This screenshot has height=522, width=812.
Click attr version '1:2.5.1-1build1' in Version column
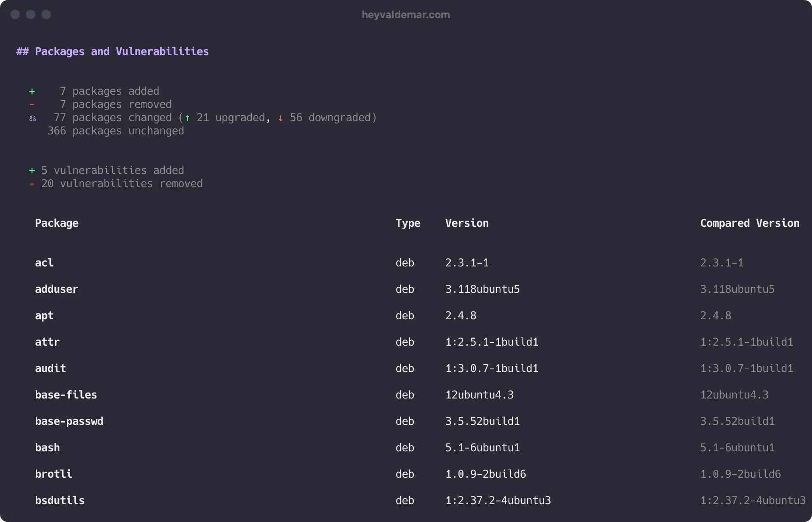492,342
